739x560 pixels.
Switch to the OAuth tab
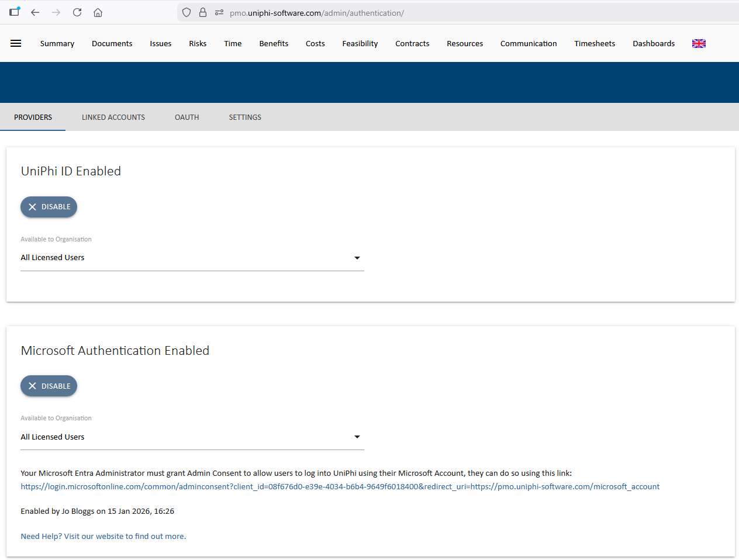click(x=187, y=117)
